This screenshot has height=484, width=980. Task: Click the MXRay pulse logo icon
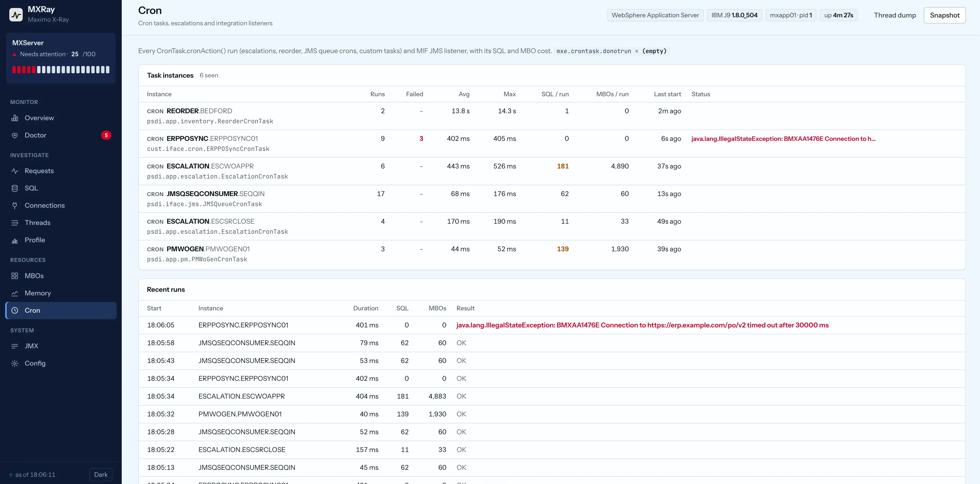pyautogui.click(x=15, y=15)
